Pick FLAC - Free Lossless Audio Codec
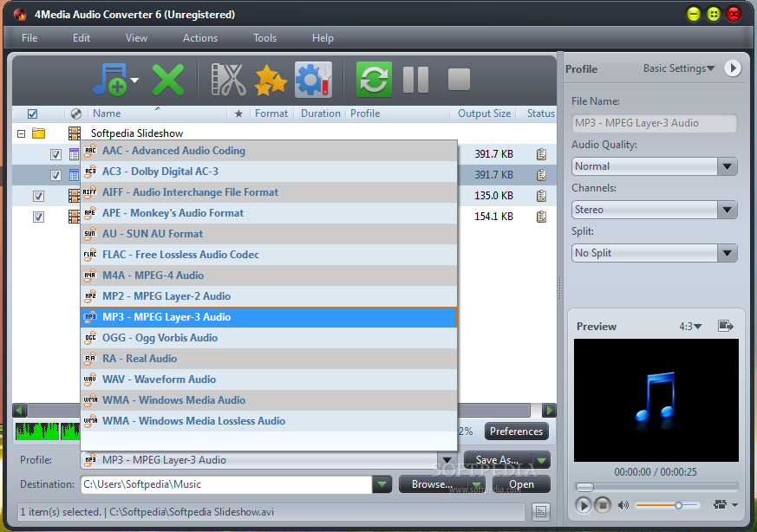757x532 pixels. [x=269, y=255]
